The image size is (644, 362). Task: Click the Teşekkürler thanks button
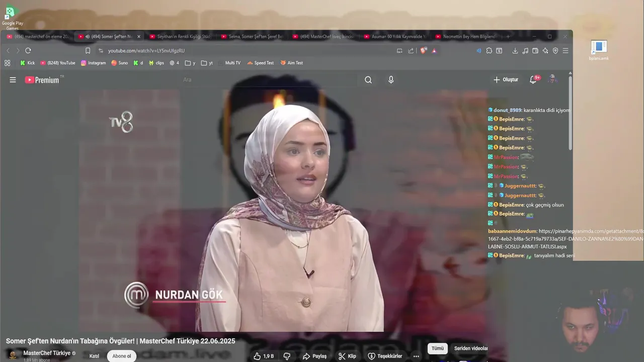(x=385, y=356)
